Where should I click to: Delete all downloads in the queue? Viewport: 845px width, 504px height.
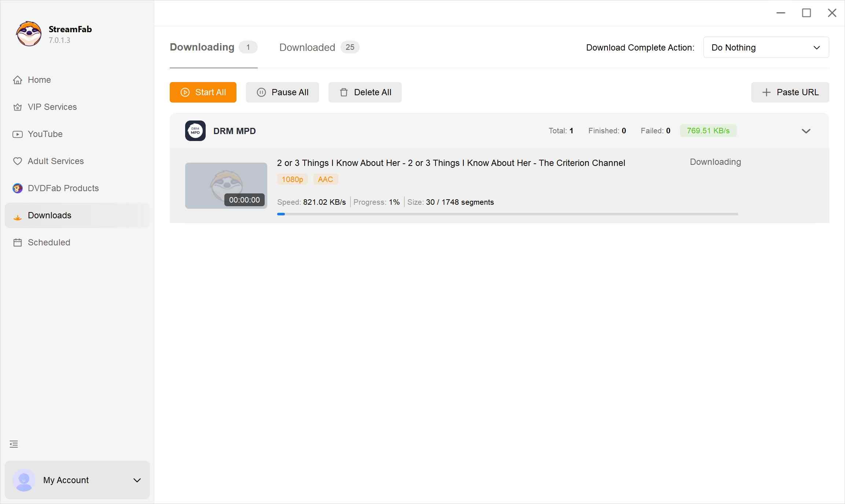(x=365, y=92)
